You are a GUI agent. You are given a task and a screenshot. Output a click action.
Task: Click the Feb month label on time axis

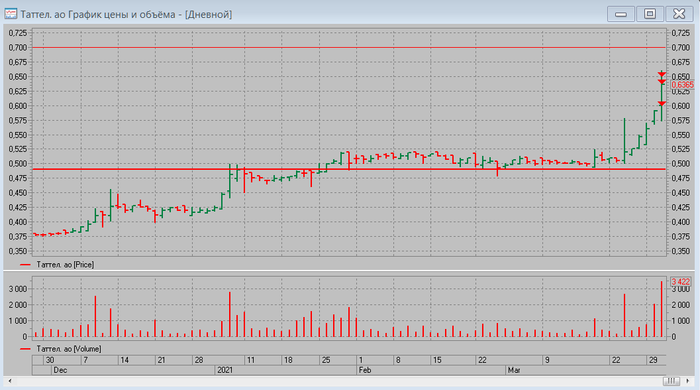(x=365, y=370)
